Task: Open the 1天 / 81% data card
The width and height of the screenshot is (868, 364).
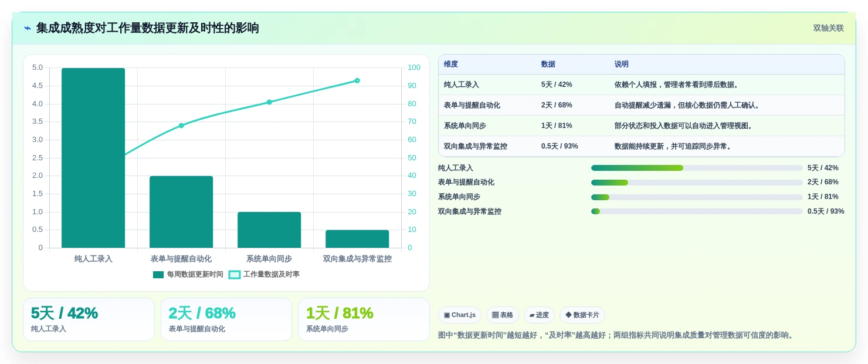Action: (x=364, y=319)
